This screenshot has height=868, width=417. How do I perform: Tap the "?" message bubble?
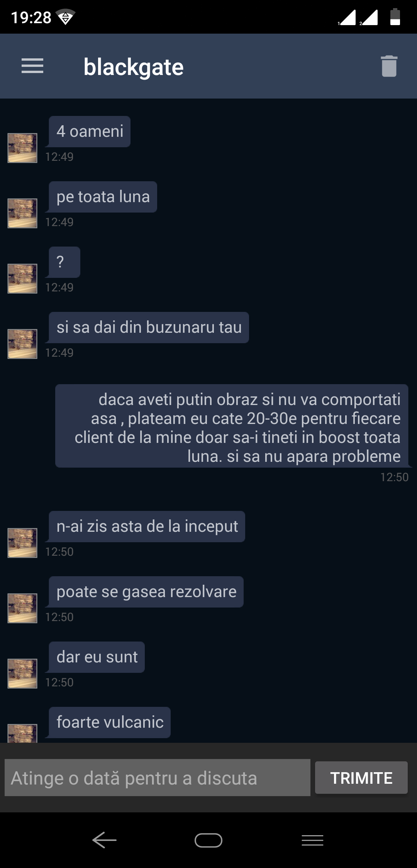click(x=64, y=262)
